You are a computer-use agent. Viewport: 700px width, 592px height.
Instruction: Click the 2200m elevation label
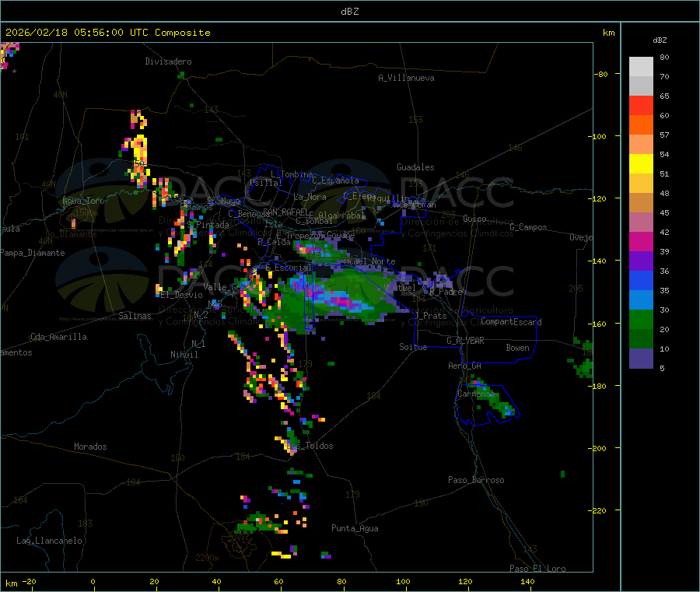(x=207, y=558)
